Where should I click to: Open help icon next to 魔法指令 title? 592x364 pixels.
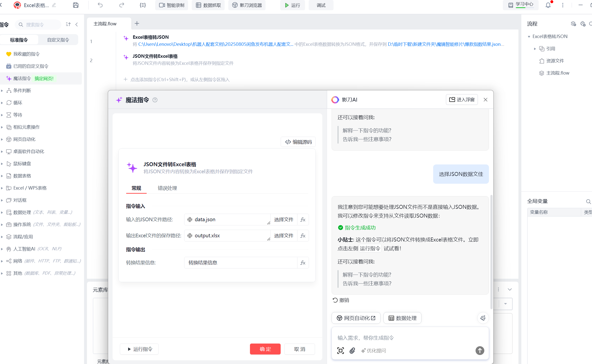(155, 100)
